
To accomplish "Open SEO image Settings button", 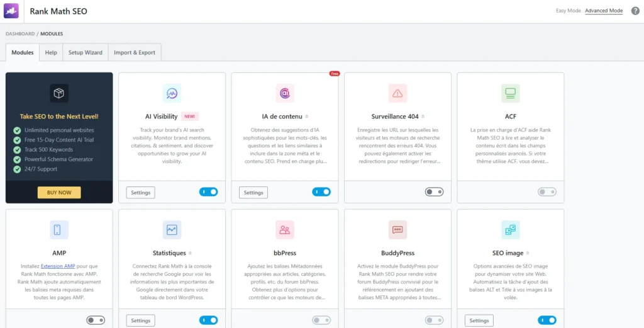I will [x=479, y=320].
